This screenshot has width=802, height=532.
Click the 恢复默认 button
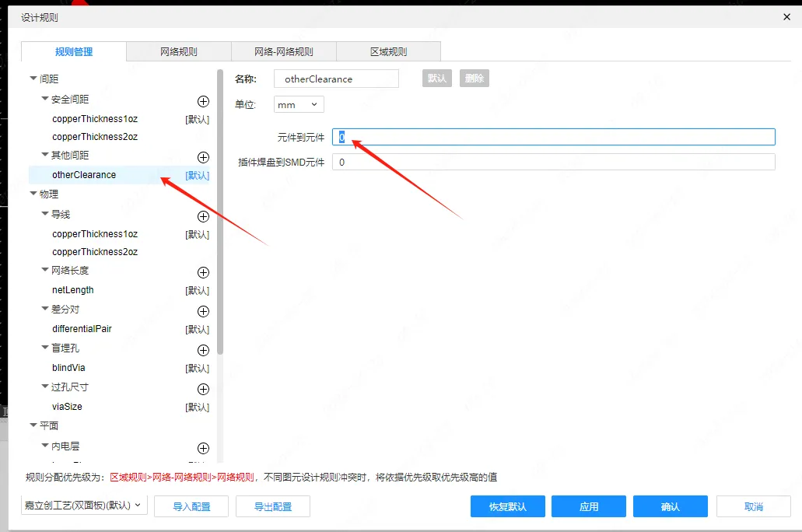point(507,506)
